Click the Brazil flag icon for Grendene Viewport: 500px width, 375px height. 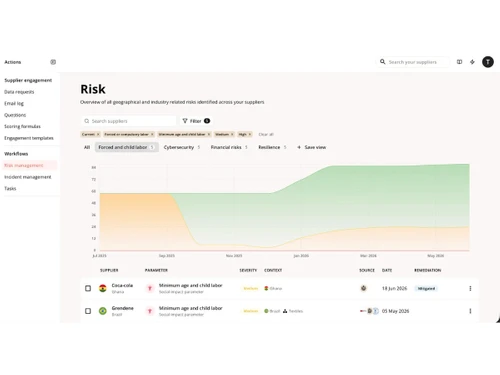103,311
